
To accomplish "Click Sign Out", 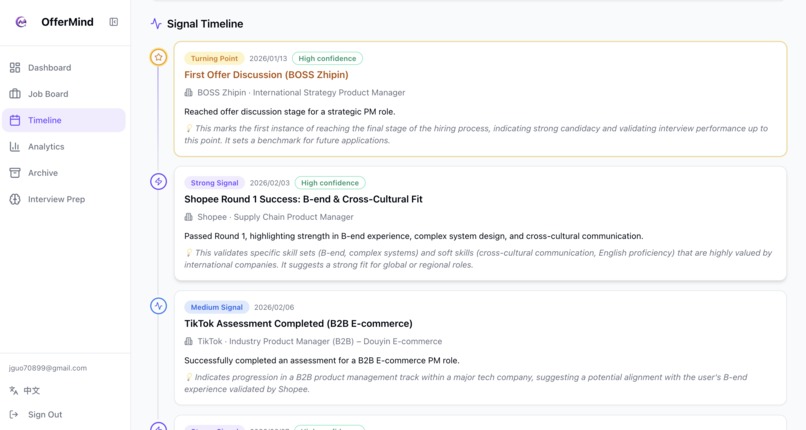I will pyautogui.click(x=45, y=414).
